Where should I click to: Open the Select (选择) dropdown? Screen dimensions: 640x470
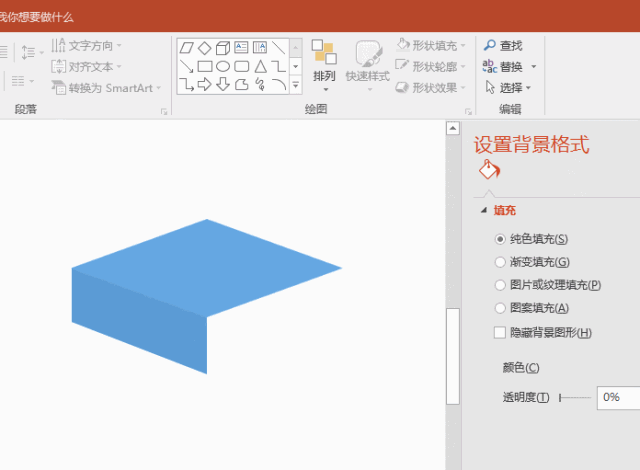(x=508, y=87)
